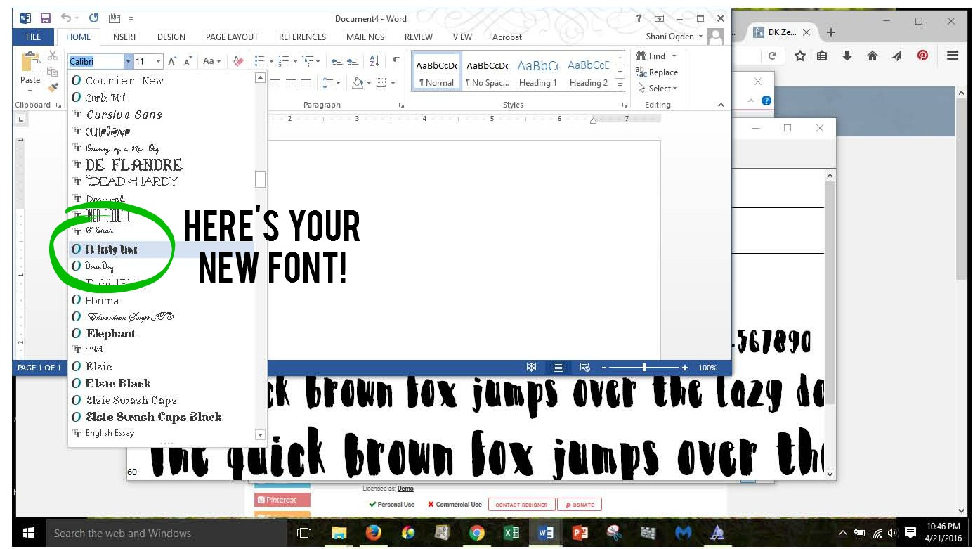Switch to the INSERT ribbon tab
The width and height of the screenshot is (980, 549).
(x=124, y=37)
